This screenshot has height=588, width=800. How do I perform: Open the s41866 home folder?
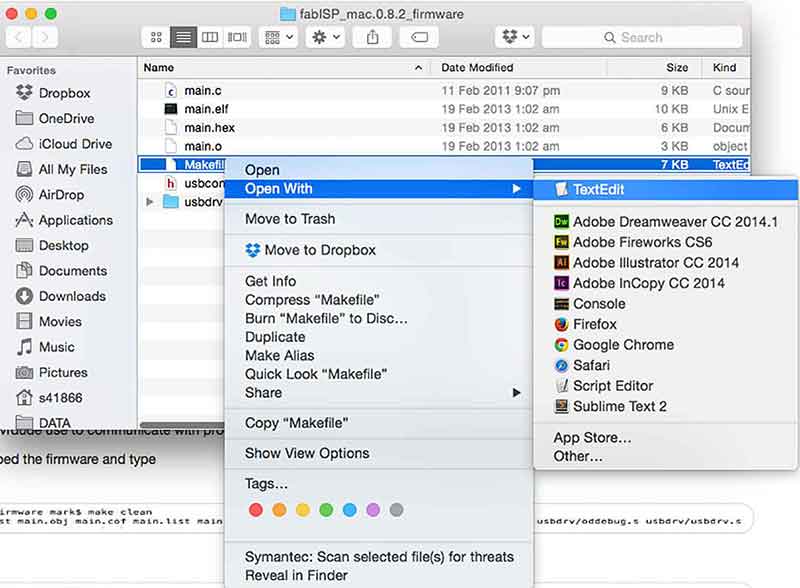[49, 398]
